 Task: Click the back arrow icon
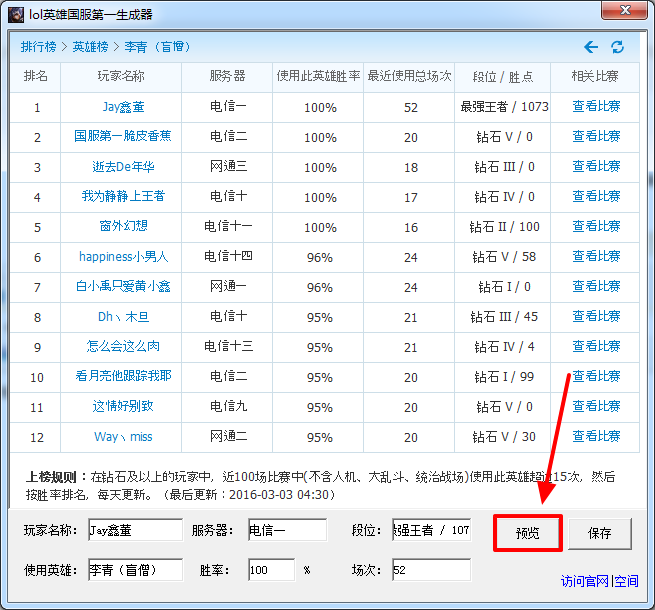pyautogui.click(x=591, y=47)
